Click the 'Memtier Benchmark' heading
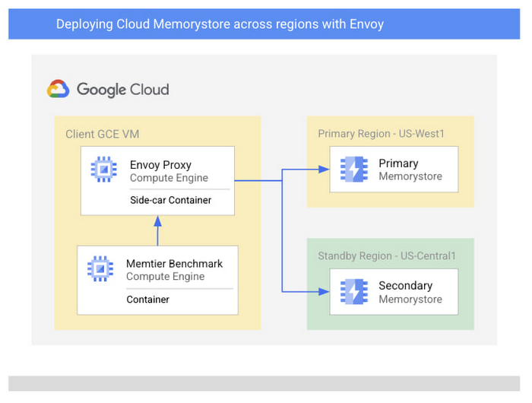532x403 pixels. pyautogui.click(x=174, y=263)
